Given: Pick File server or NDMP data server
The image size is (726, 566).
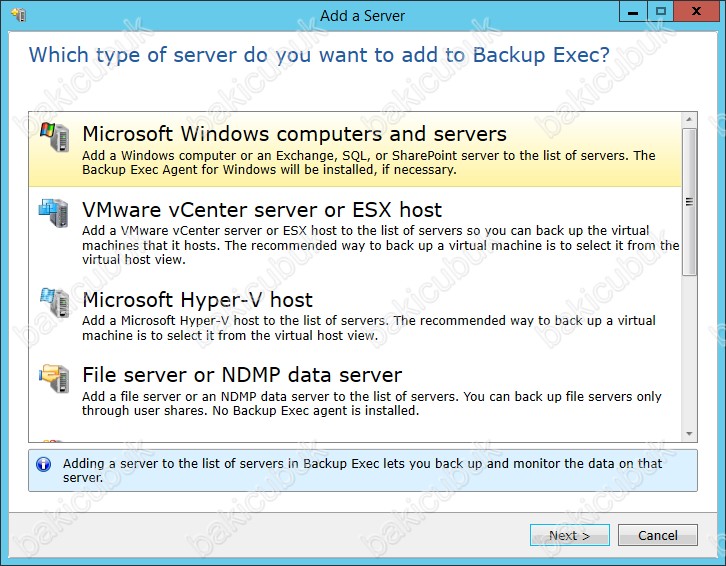Looking at the screenshot, I should pos(242,376).
